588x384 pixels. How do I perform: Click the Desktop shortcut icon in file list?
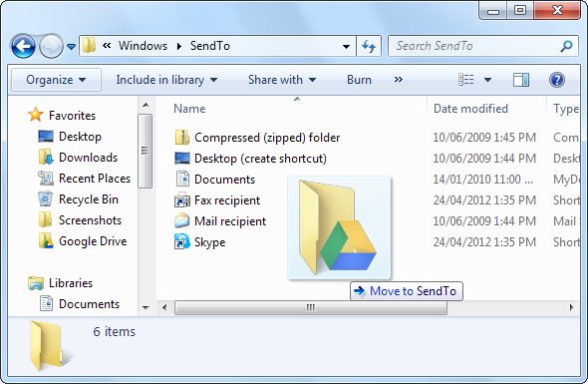pyautogui.click(x=182, y=159)
